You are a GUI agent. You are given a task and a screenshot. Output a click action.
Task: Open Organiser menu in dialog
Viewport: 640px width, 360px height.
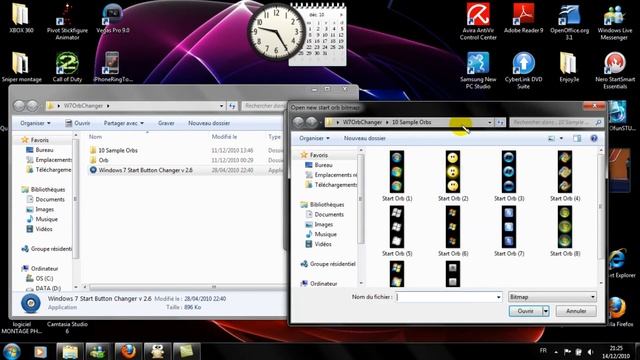314,138
